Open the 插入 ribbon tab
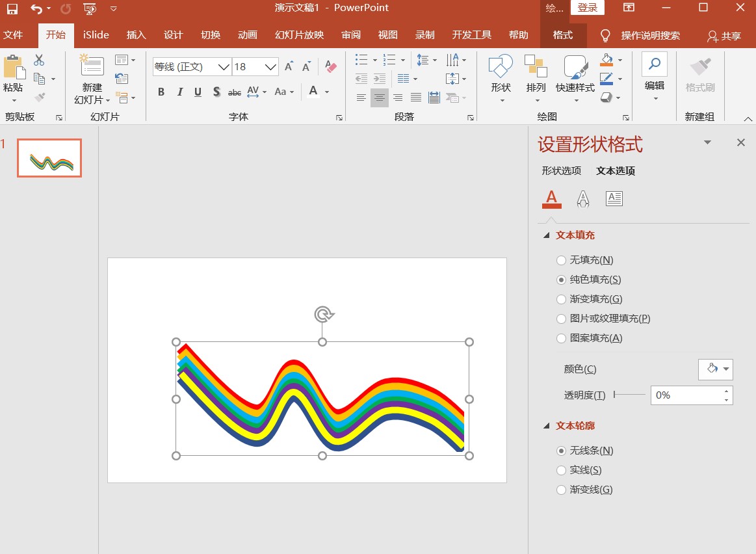Viewport: 756px width, 554px height. point(136,35)
